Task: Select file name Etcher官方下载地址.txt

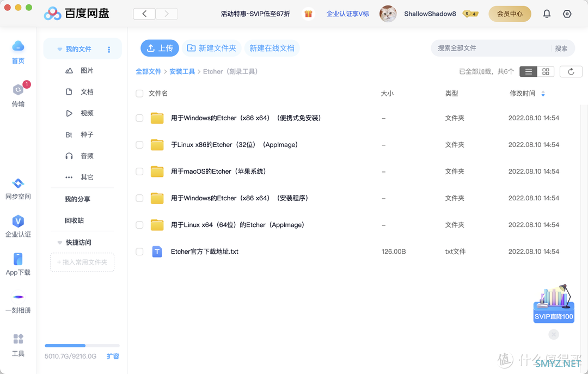Action: point(205,252)
